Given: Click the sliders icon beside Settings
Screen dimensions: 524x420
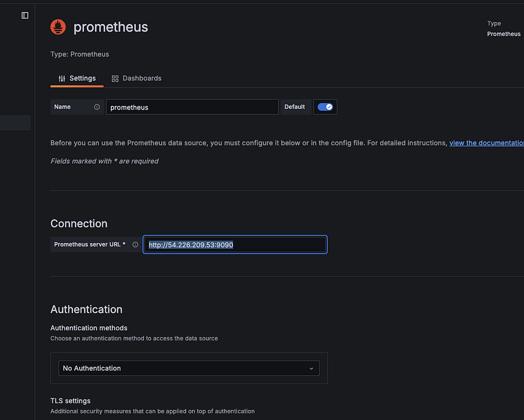Looking at the screenshot, I should 62,78.
